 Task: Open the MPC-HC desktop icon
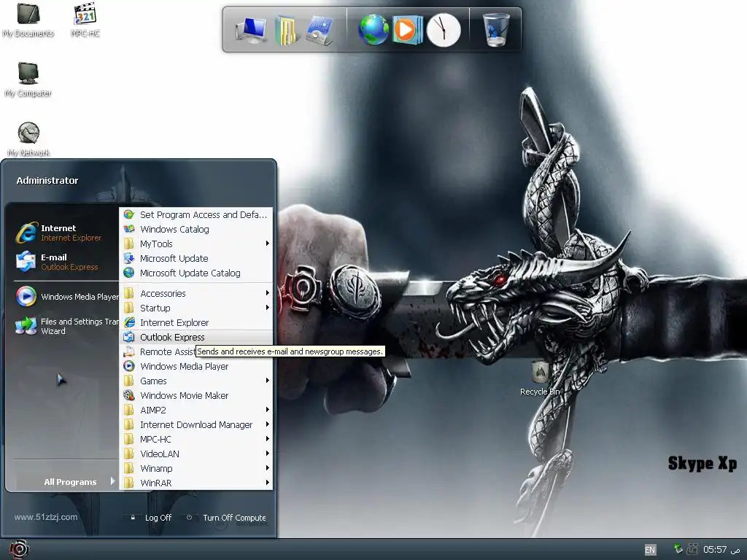point(85,20)
